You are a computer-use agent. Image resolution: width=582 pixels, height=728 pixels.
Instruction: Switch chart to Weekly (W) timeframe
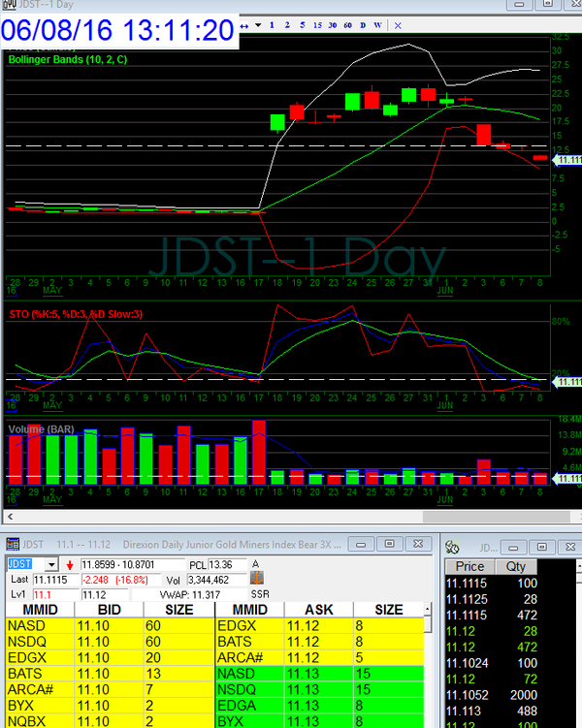click(x=377, y=25)
